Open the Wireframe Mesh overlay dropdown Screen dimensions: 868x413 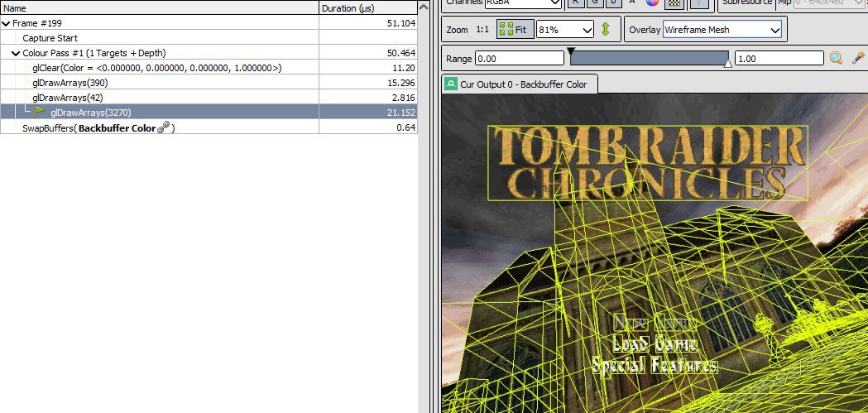pyautogui.click(x=722, y=30)
